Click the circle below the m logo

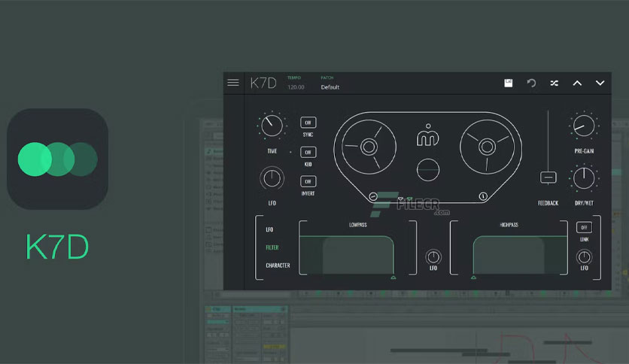point(428,170)
